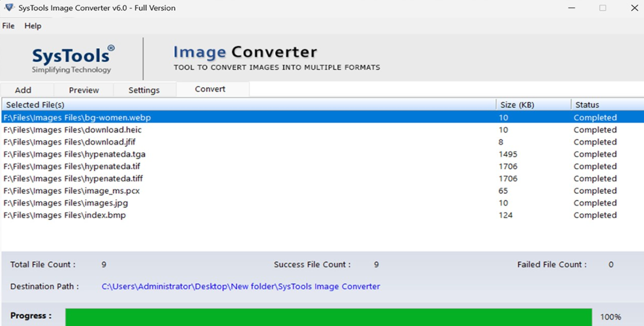
Task: Click the Selected File(s) column header
Action: 36,104
